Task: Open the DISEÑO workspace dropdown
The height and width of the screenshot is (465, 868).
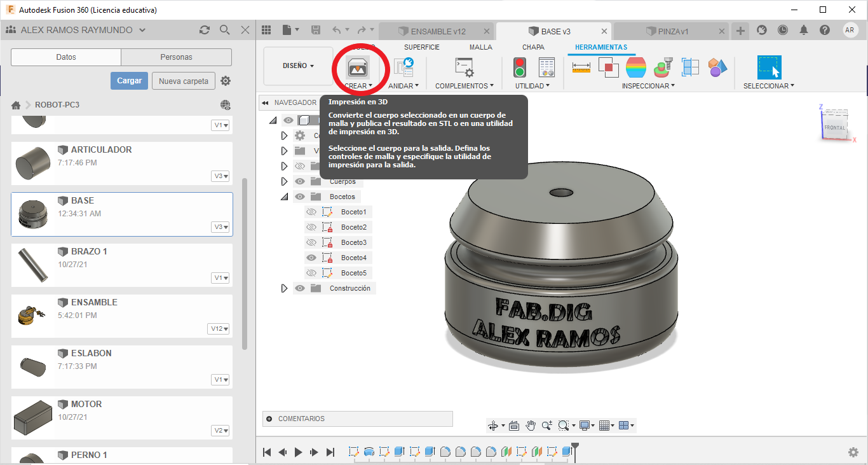Action: click(x=298, y=66)
